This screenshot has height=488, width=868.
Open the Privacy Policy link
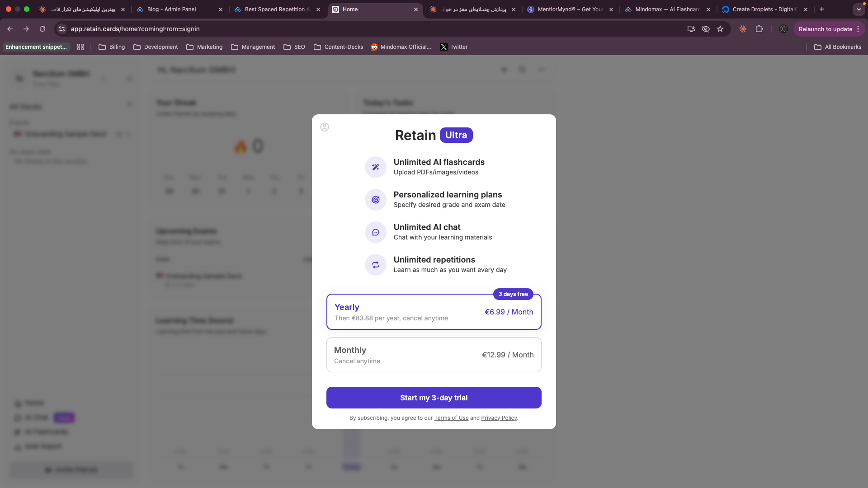[499, 418]
